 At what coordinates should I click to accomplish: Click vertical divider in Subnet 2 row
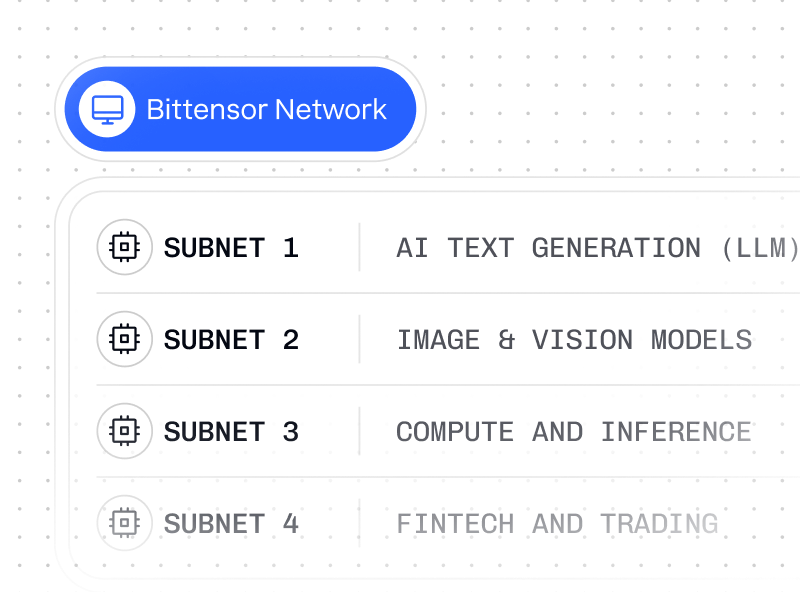pos(359,340)
